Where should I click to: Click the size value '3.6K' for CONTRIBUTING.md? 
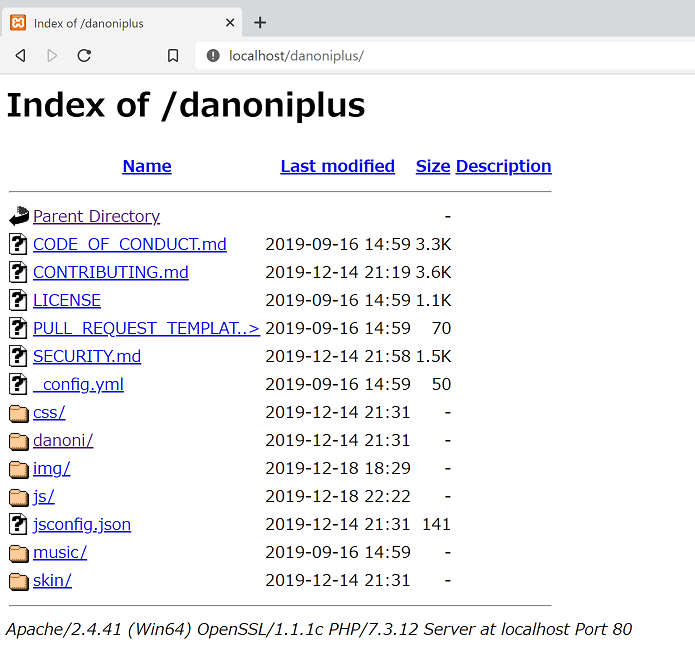point(433,272)
